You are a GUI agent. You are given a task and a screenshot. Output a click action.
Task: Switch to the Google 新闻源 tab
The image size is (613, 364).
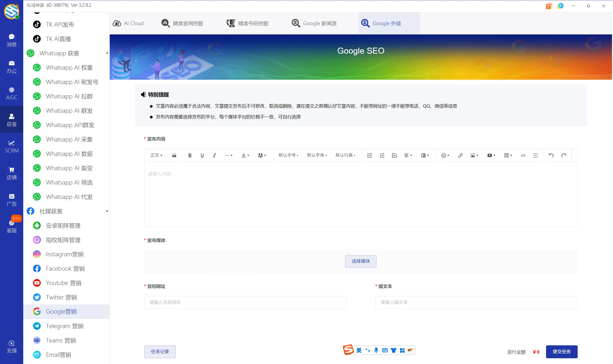click(x=314, y=23)
